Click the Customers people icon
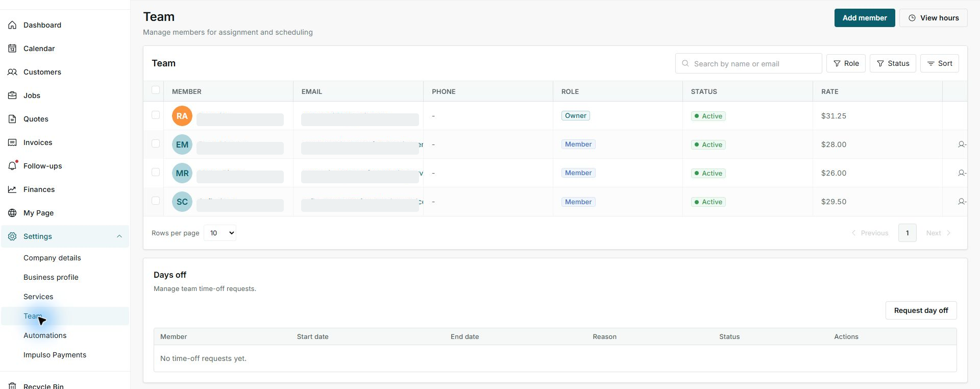The image size is (980, 389). click(12, 72)
